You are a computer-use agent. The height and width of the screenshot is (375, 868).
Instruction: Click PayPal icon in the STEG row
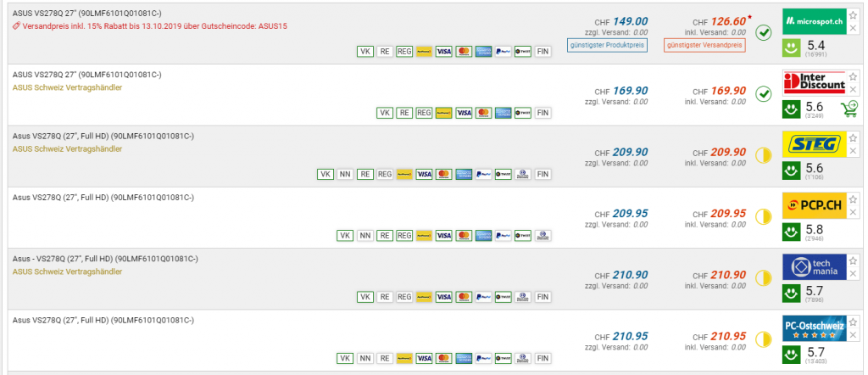[x=483, y=174]
